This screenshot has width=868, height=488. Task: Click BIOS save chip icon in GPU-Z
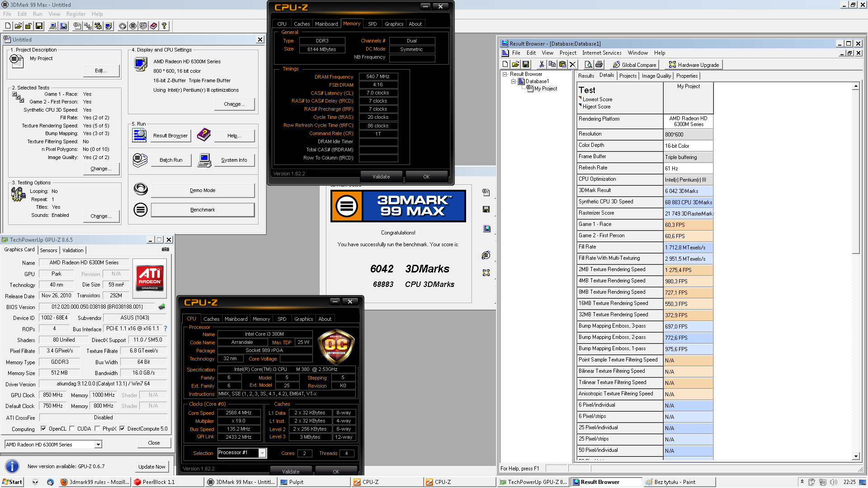click(x=162, y=307)
